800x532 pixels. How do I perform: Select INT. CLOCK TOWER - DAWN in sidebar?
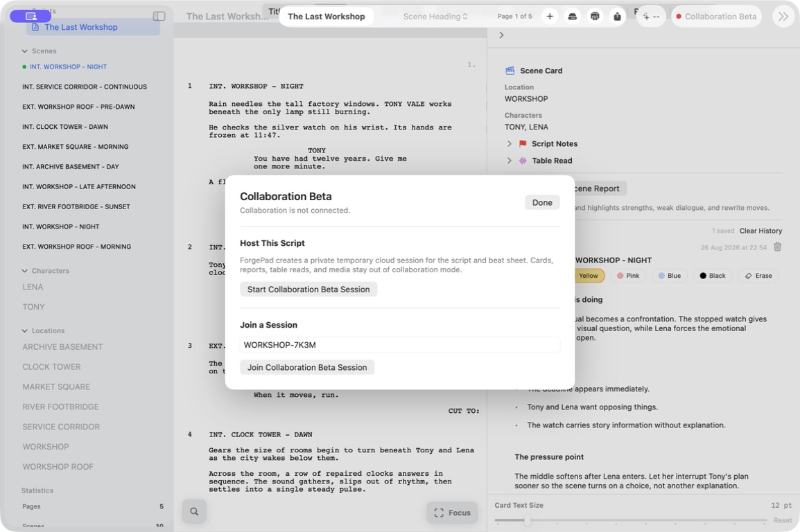coord(65,126)
